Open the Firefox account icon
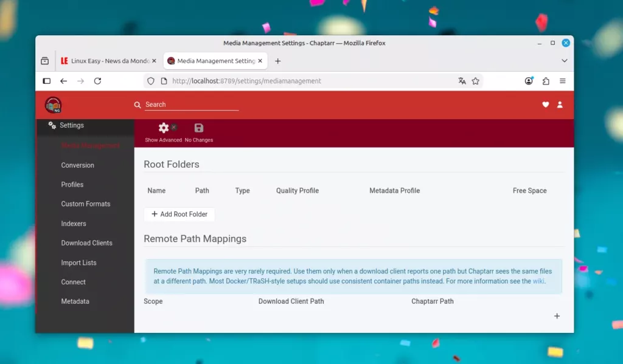 (529, 81)
